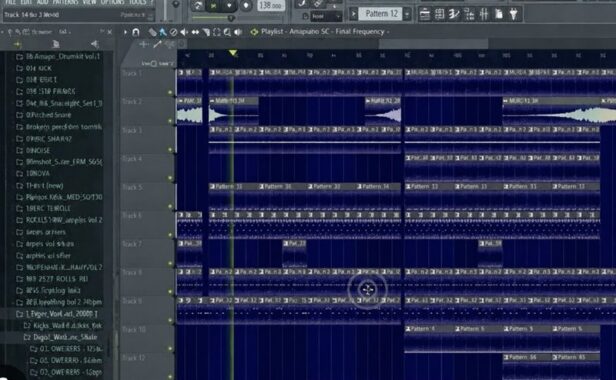Image resolution: width=616 pixels, height=380 pixels.
Task: Select the Slice tool in playlist toolbar
Action: [206, 32]
